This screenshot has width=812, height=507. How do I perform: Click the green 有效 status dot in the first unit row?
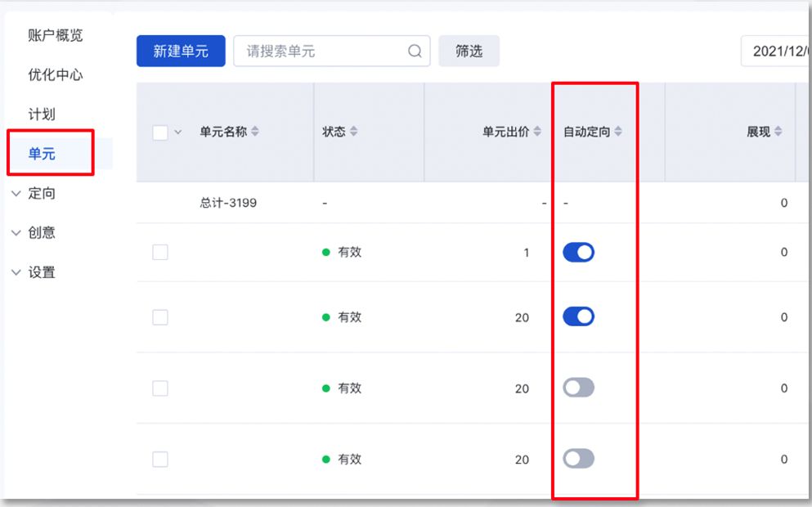pos(326,252)
